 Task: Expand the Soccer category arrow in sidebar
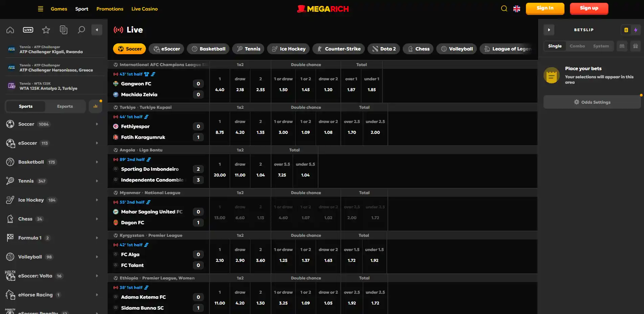(x=97, y=124)
